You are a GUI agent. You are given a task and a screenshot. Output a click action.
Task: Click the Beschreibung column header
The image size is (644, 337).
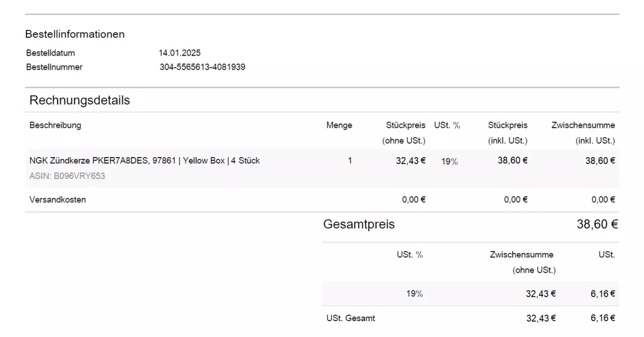(55, 125)
